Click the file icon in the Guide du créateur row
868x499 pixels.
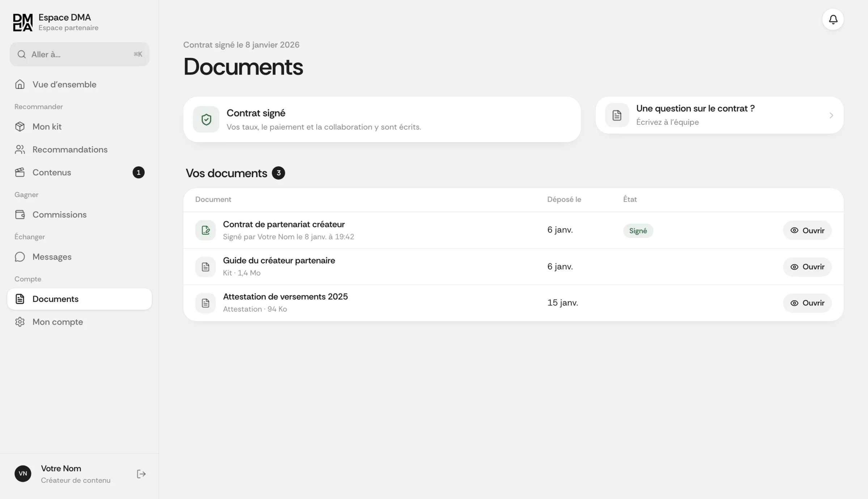(x=205, y=267)
